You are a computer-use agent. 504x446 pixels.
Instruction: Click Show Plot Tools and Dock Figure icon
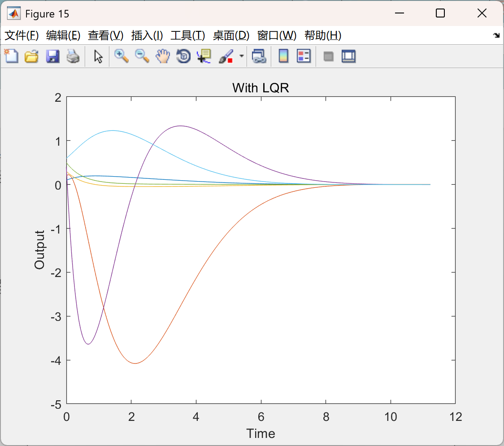(x=348, y=56)
